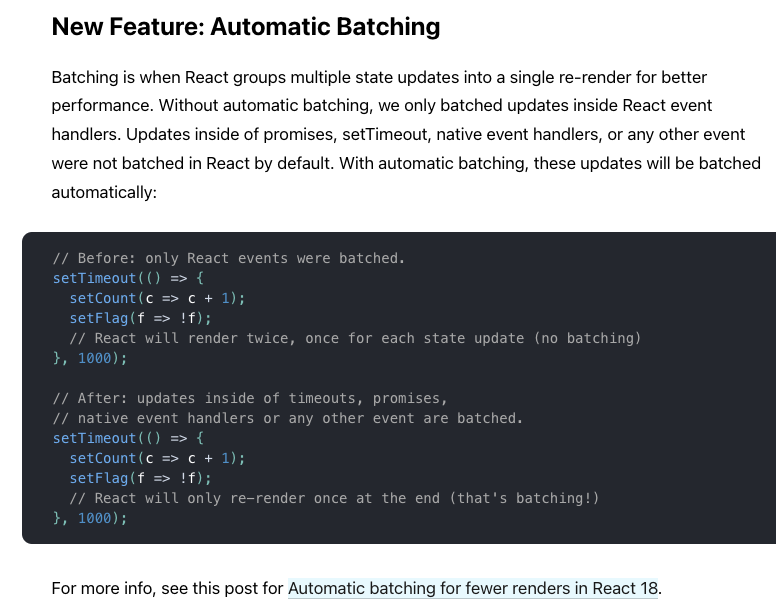Click the second setFlag(f => !f) line
The width and height of the screenshot is (776, 613).
(x=141, y=478)
